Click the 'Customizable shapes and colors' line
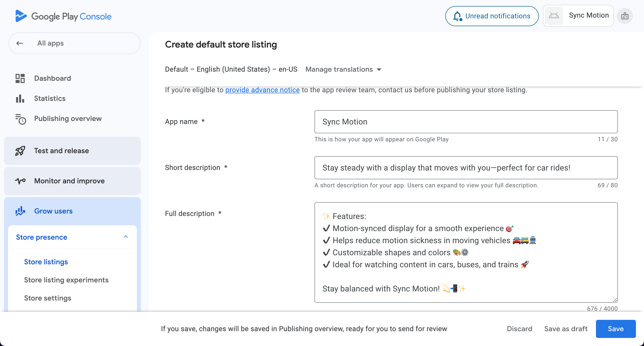Image resolution: width=644 pixels, height=346 pixels. pos(396,252)
